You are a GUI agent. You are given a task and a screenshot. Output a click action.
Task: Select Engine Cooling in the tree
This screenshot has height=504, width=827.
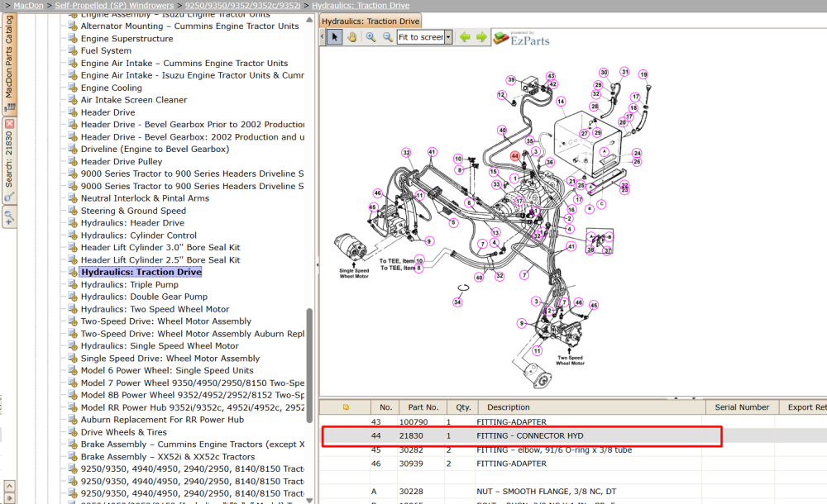point(112,88)
